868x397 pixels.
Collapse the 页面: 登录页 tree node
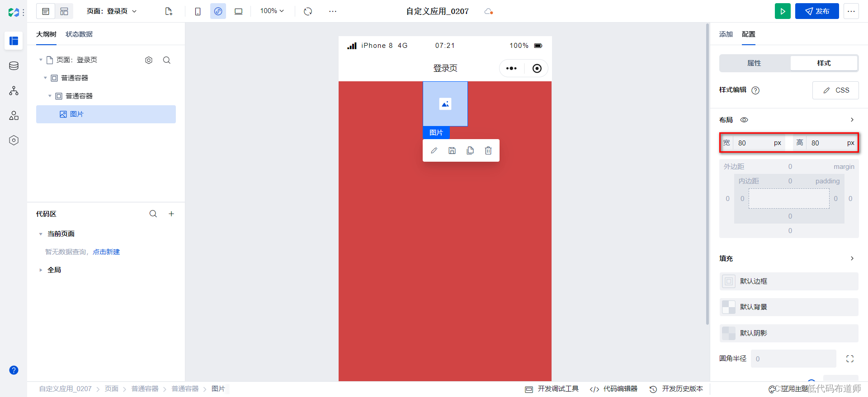coord(41,60)
